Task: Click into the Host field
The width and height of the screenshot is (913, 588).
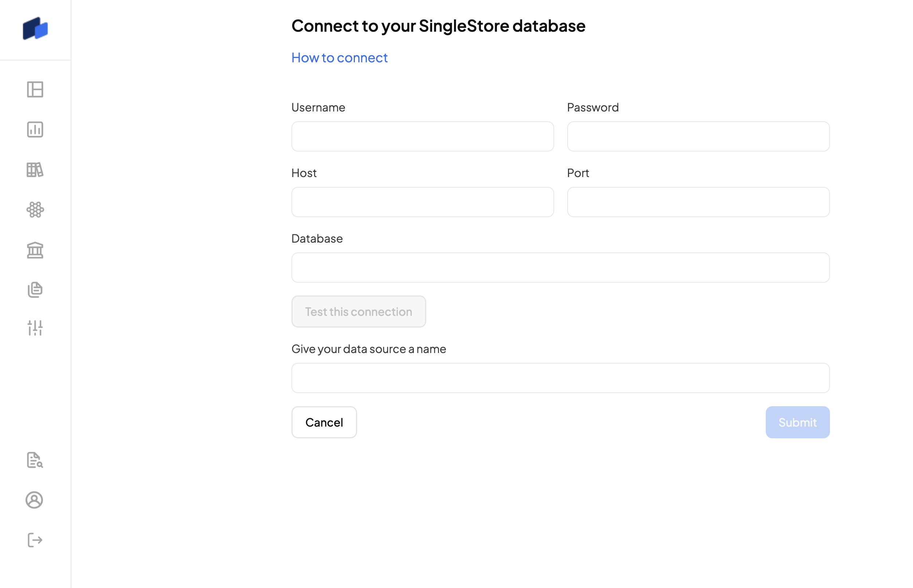Action: (x=422, y=202)
